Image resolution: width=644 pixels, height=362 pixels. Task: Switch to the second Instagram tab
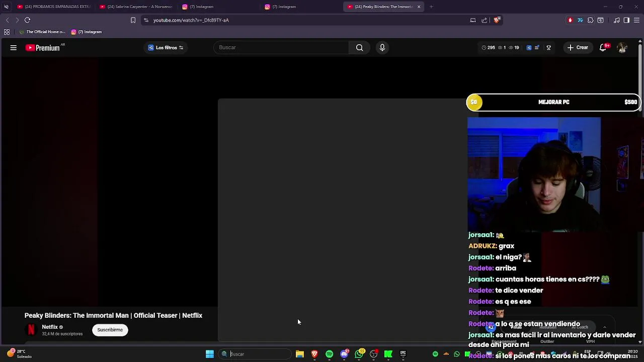(301, 7)
